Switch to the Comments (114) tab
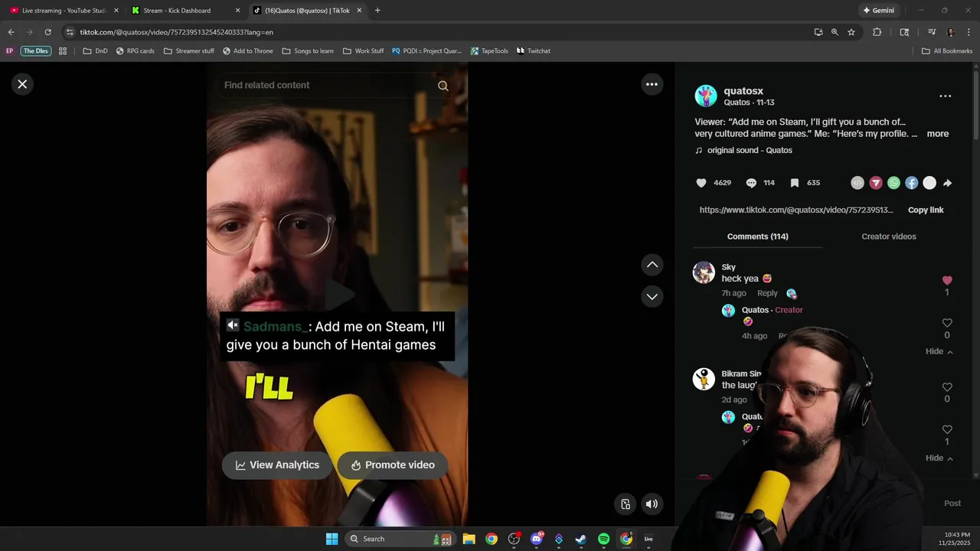 pyautogui.click(x=757, y=236)
